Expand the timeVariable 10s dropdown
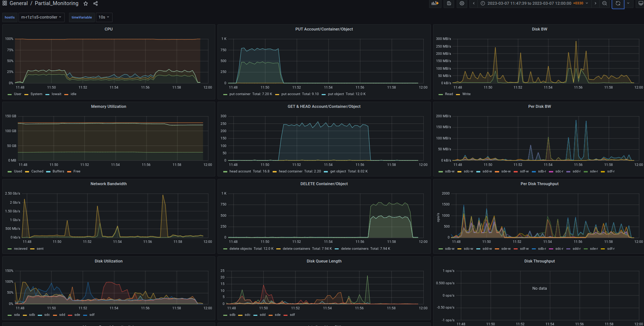Viewport: 644px width, 326px height. 104,17
